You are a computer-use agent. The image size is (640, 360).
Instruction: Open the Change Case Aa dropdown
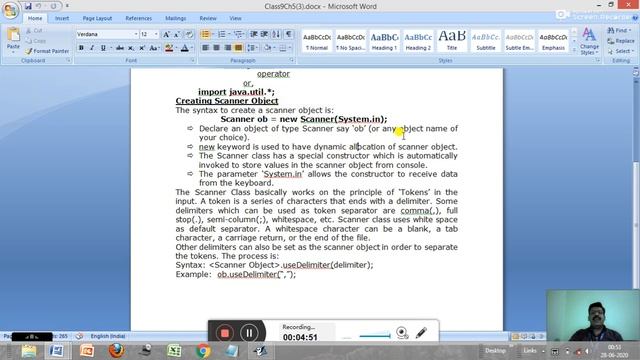[154, 48]
